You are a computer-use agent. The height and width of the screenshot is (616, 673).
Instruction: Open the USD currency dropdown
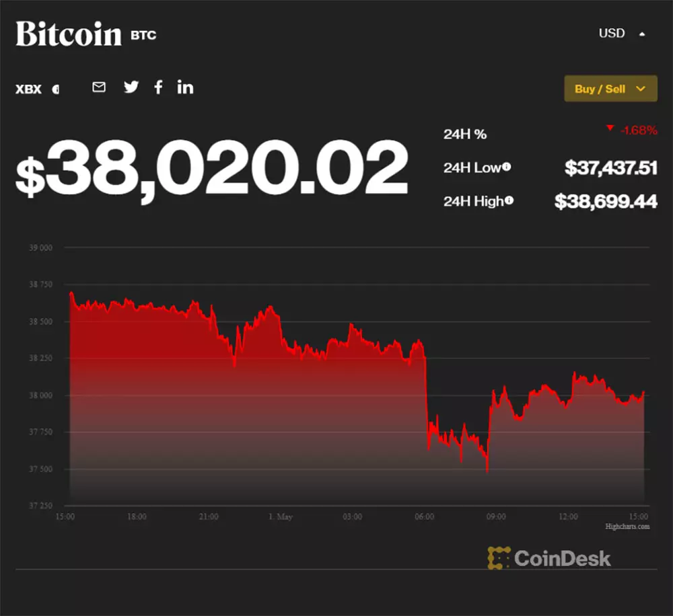click(622, 33)
